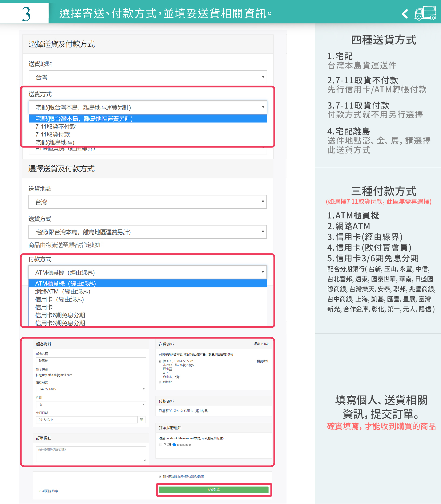Click side panel item 3.信用卡(經由綠界)
This screenshot has width=441, height=504.
365,237
